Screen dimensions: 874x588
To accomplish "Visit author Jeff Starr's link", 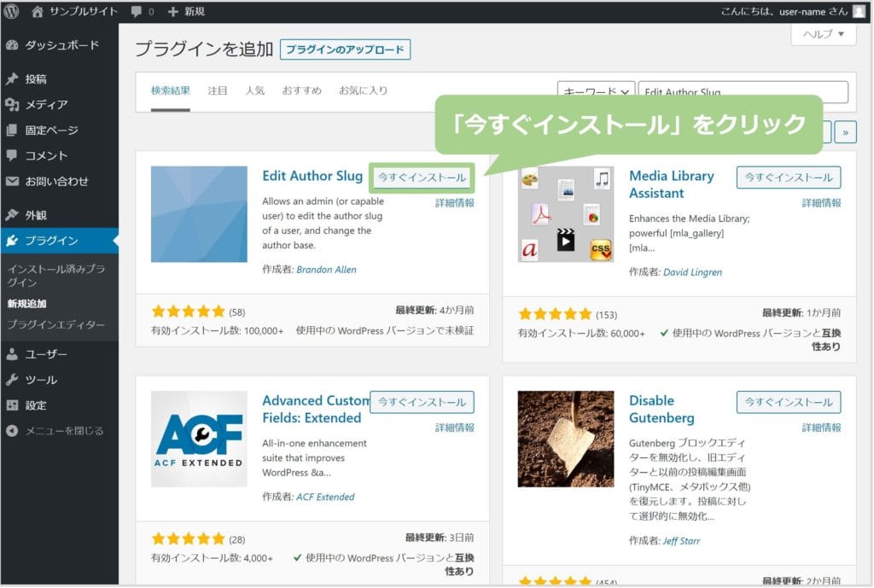I will pos(681,540).
